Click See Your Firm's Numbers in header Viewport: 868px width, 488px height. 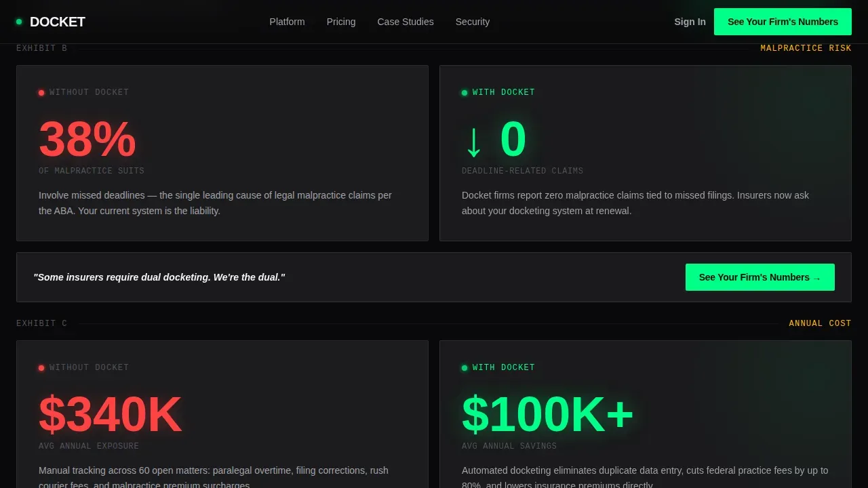click(783, 22)
